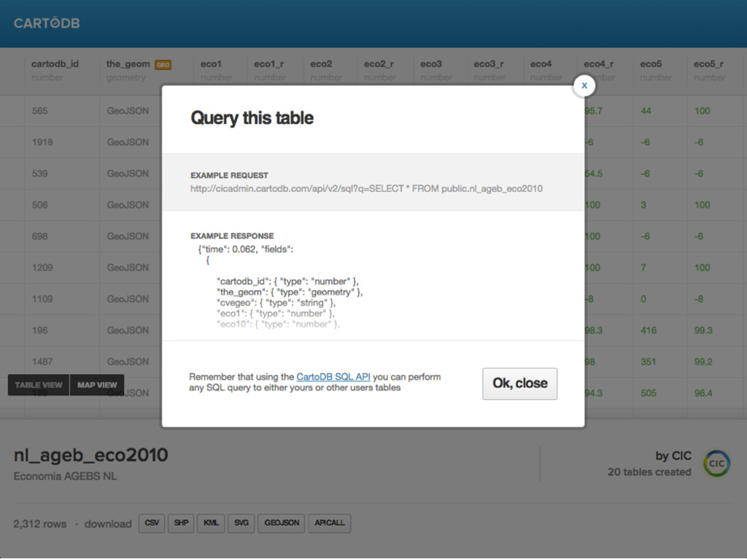This screenshot has width=747, height=560.
Task: Click the eco2_r column header
Action: [x=379, y=64]
